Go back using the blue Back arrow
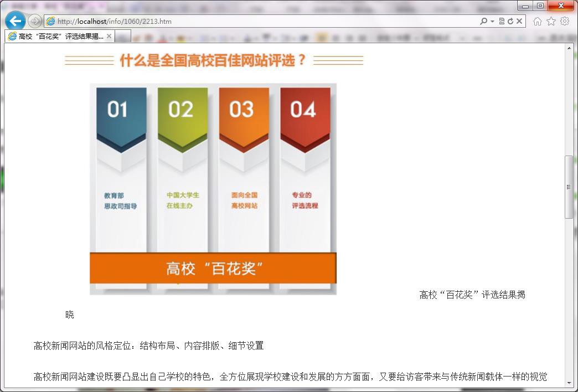 (x=15, y=21)
